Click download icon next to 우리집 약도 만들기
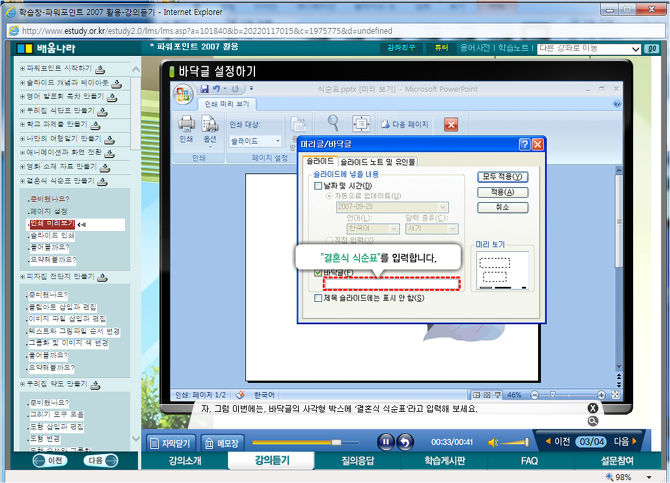Screen dimensions: 670x483 (95, 385)
